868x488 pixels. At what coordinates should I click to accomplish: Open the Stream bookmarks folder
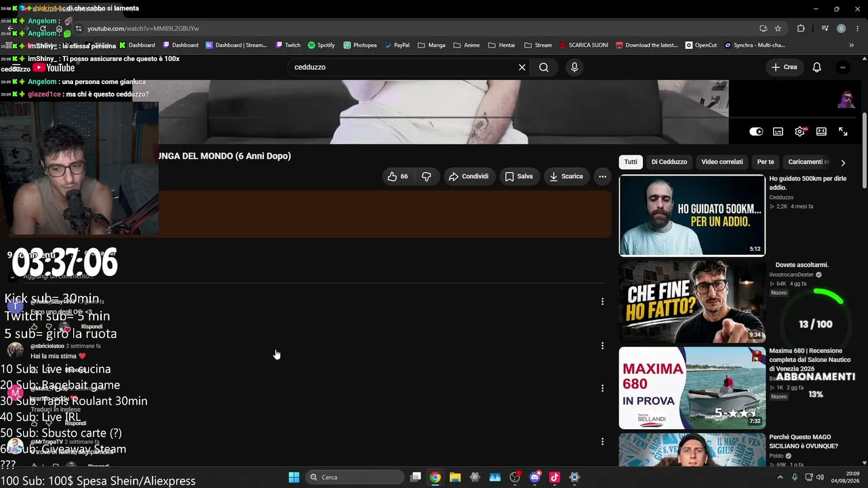coord(538,45)
